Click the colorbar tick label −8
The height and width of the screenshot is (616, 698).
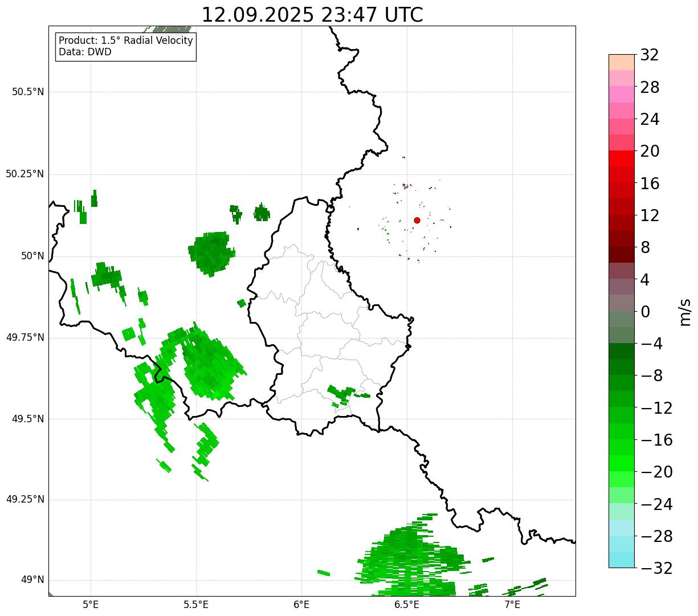point(652,376)
